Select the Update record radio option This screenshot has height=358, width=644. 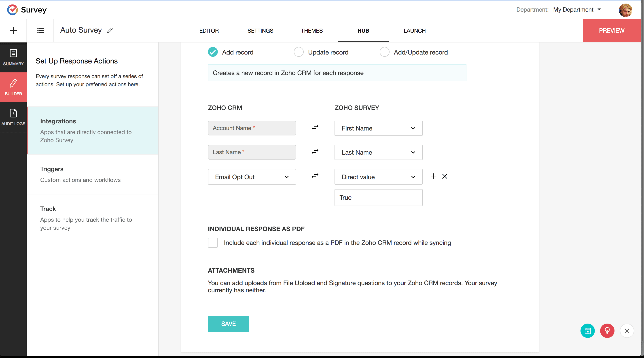click(299, 52)
